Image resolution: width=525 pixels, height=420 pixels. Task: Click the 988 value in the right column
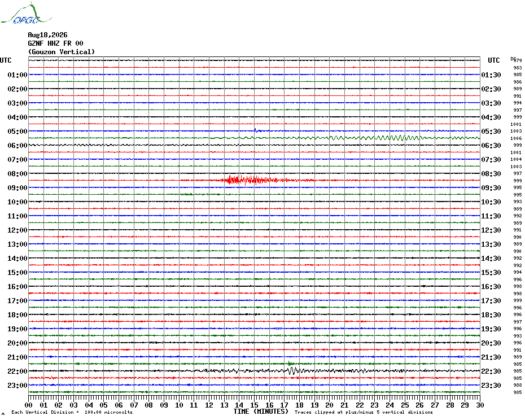point(518,385)
